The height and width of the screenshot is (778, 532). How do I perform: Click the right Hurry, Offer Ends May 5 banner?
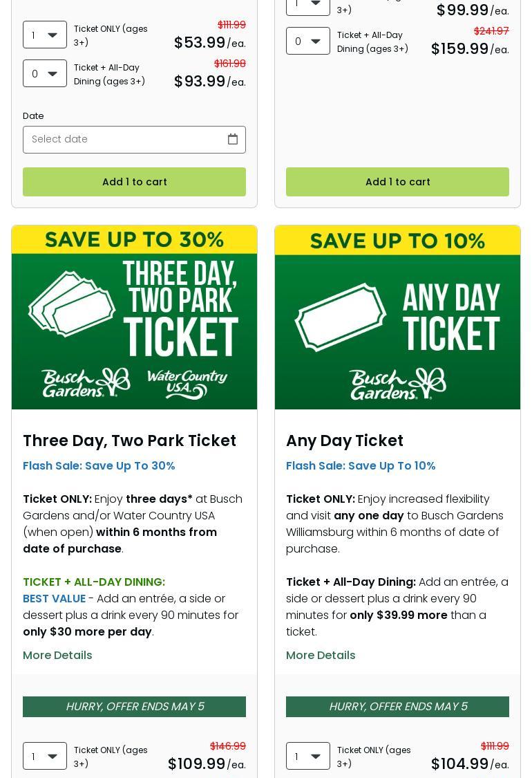pos(397,706)
